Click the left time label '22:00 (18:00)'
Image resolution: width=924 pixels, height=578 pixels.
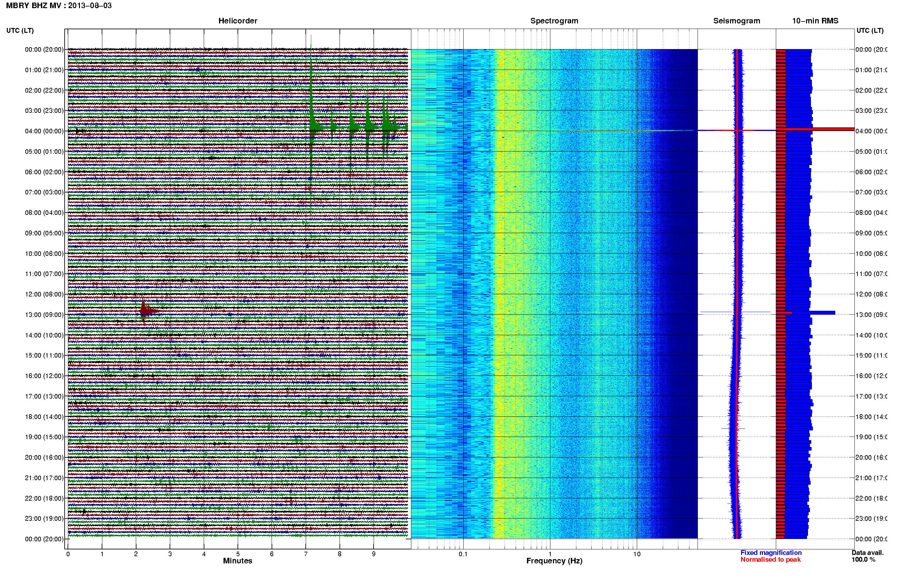[44, 498]
